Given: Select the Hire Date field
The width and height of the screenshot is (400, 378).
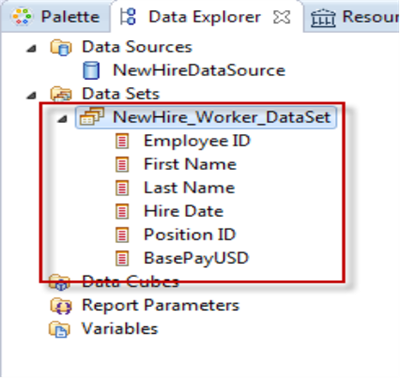Looking at the screenshot, I should (x=183, y=211).
